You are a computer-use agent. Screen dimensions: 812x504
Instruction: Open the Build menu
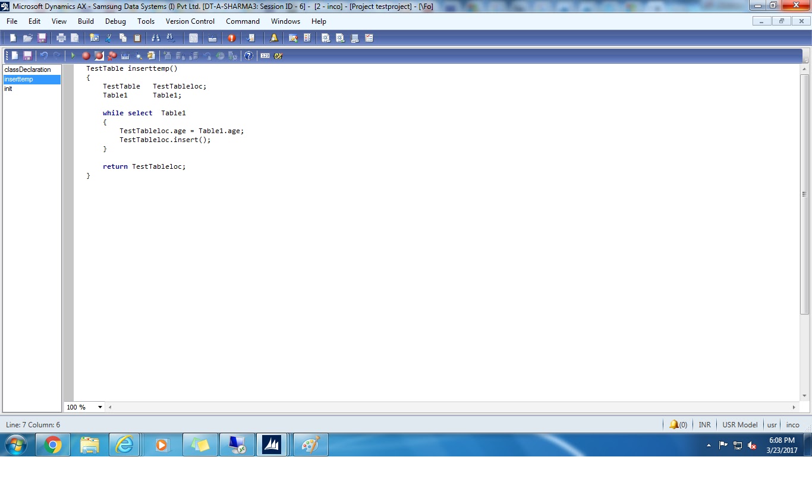coord(86,21)
